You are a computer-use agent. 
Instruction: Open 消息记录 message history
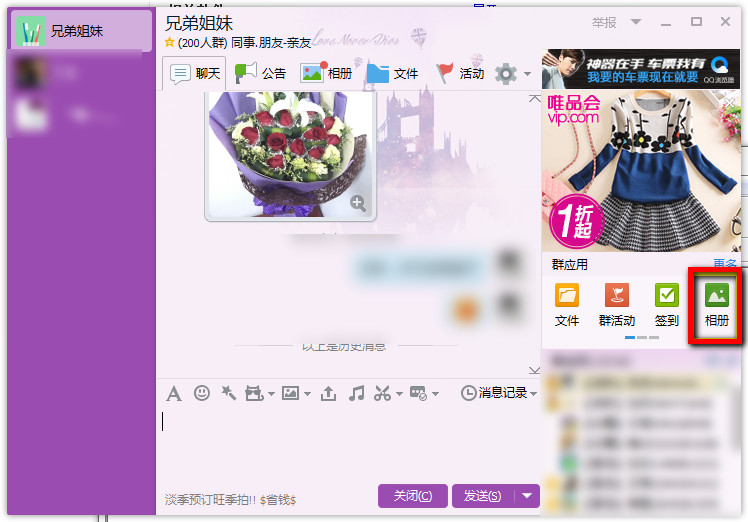[x=494, y=393]
